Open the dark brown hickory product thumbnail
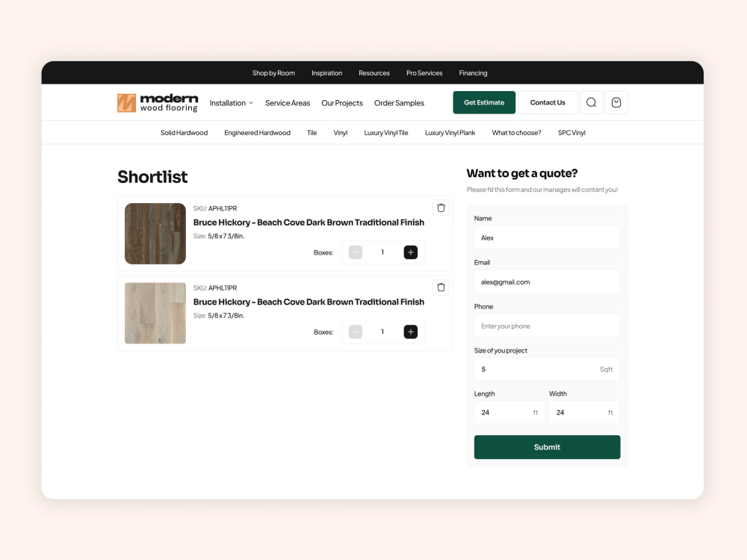The image size is (747, 560). tap(155, 234)
